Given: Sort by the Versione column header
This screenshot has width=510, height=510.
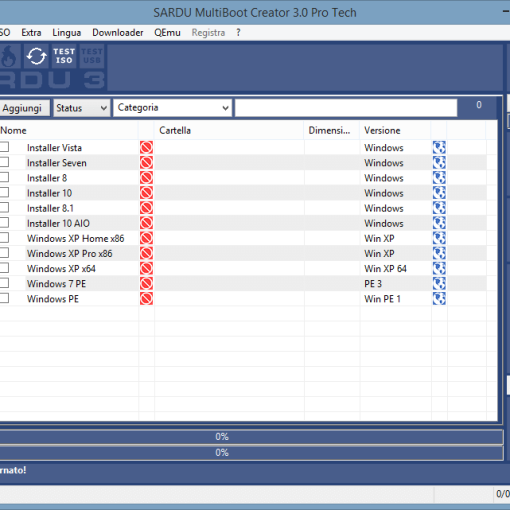Looking at the screenshot, I should pyautogui.click(x=395, y=130).
